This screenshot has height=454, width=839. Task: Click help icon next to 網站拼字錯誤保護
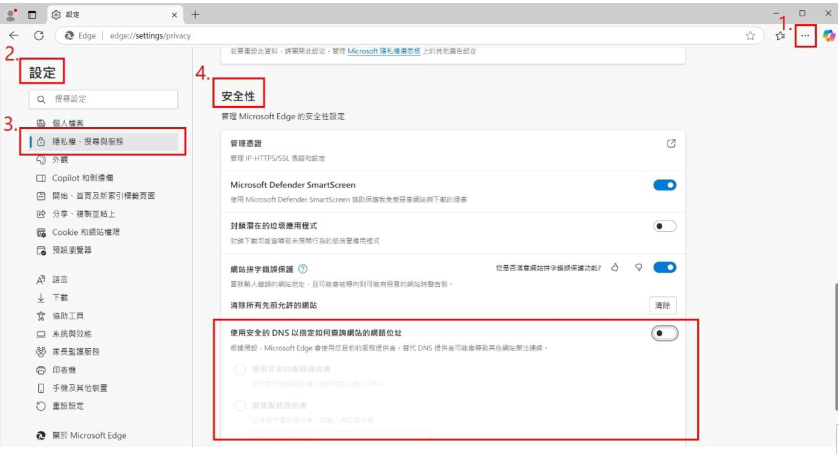click(303, 269)
